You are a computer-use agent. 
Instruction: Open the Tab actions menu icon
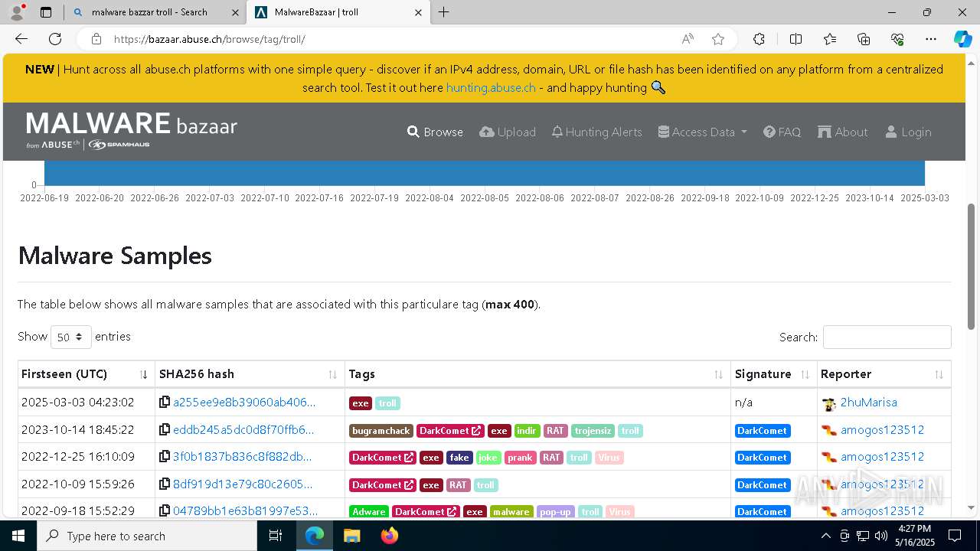46,12
